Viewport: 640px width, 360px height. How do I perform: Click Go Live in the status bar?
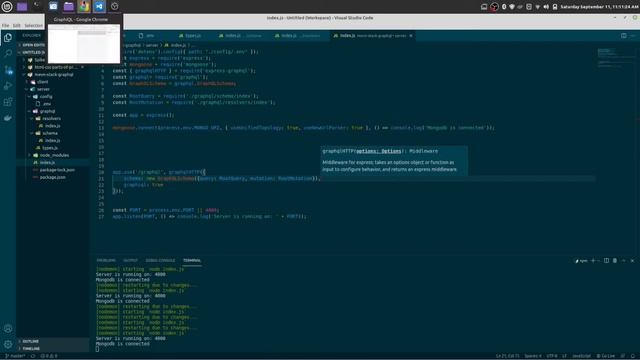click(606, 356)
